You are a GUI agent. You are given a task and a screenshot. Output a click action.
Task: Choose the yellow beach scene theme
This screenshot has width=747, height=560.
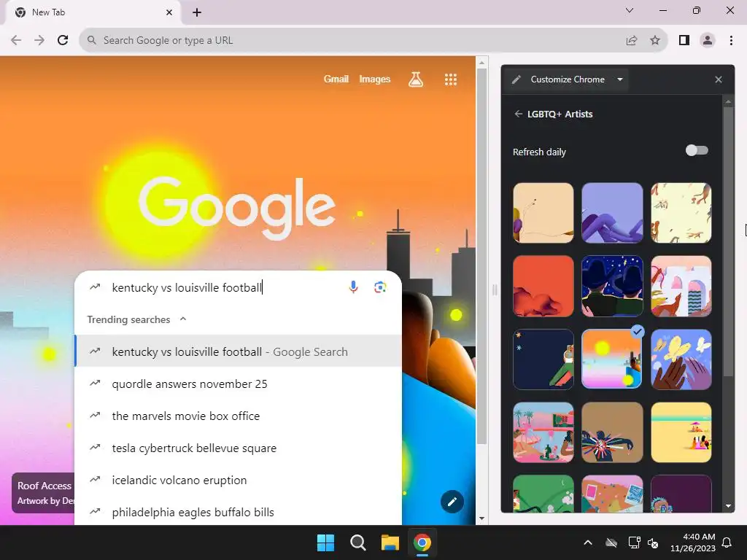(x=681, y=432)
